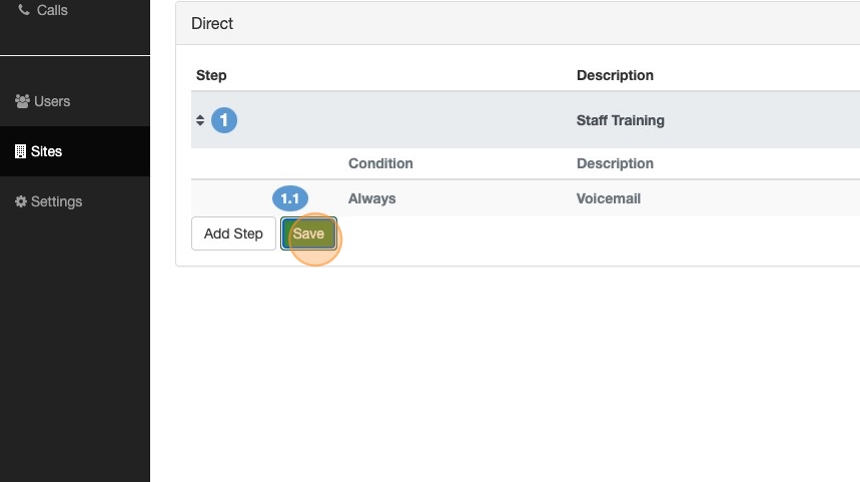The height and width of the screenshot is (482, 860).
Task: Click the Step column header
Action: [211, 75]
